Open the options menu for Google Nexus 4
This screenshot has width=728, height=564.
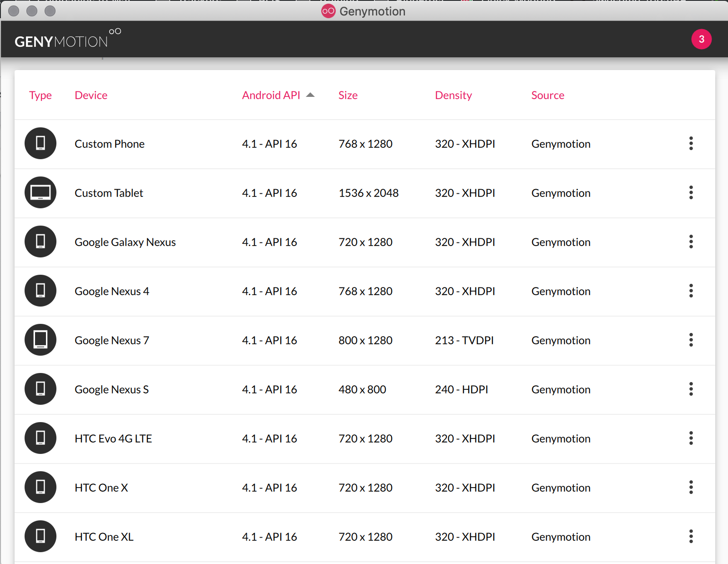point(691,291)
